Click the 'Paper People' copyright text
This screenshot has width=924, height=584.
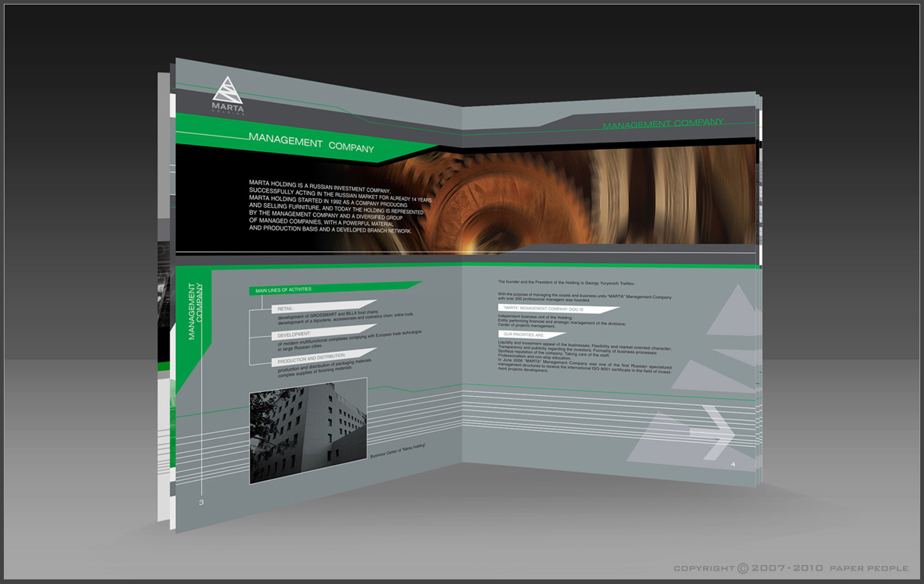click(x=869, y=568)
